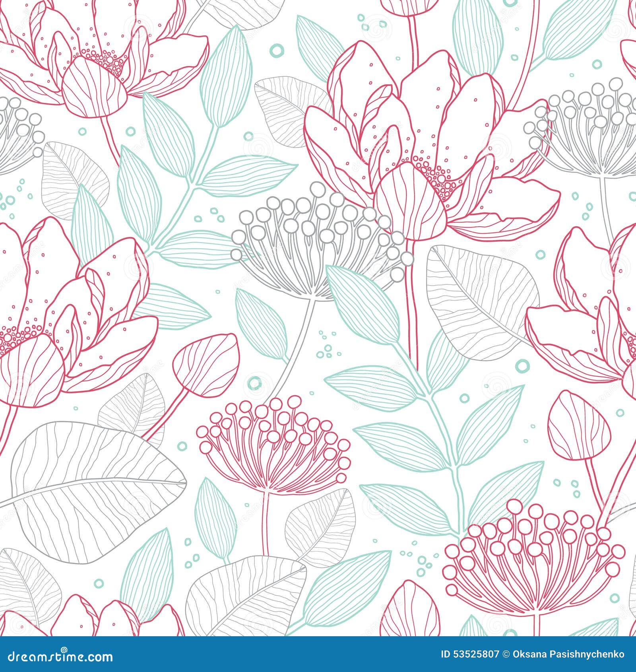Click the pink berry cluster flower
This screenshot has width=636, height=672.
270,445
